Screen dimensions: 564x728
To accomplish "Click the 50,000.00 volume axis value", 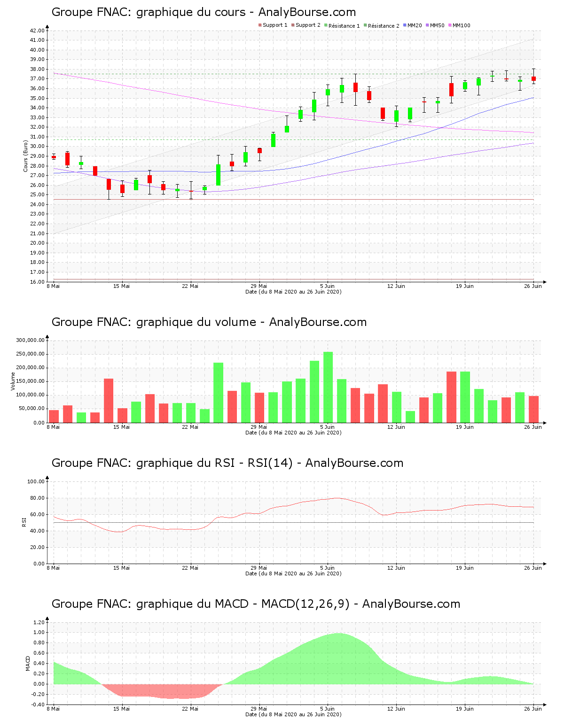I will tap(31, 409).
